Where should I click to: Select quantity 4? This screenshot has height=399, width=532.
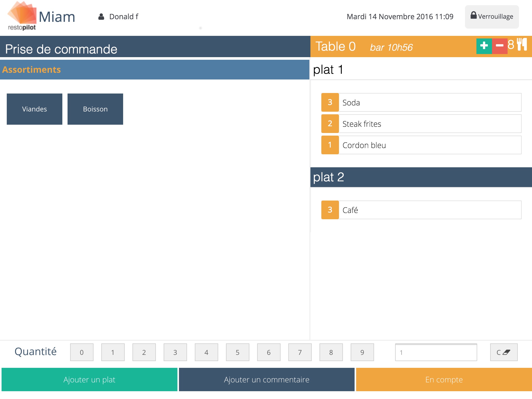(x=206, y=352)
